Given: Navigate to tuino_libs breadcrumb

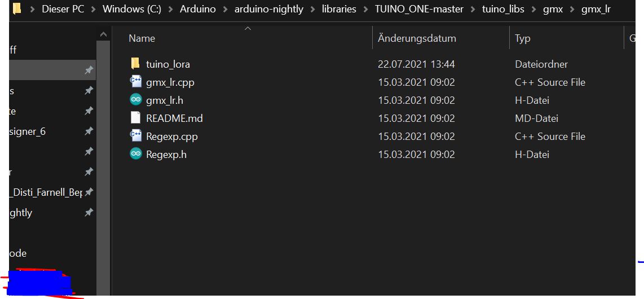Looking at the screenshot, I should click(x=503, y=9).
